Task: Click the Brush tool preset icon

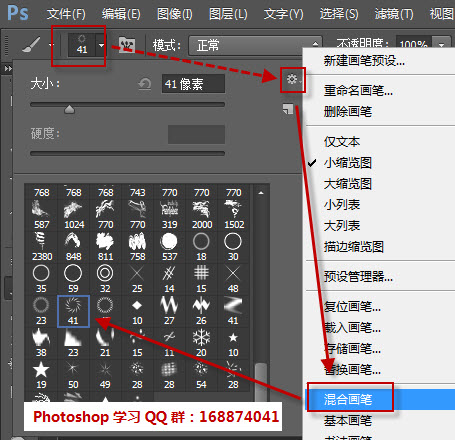Action: (x=32, y=45)
